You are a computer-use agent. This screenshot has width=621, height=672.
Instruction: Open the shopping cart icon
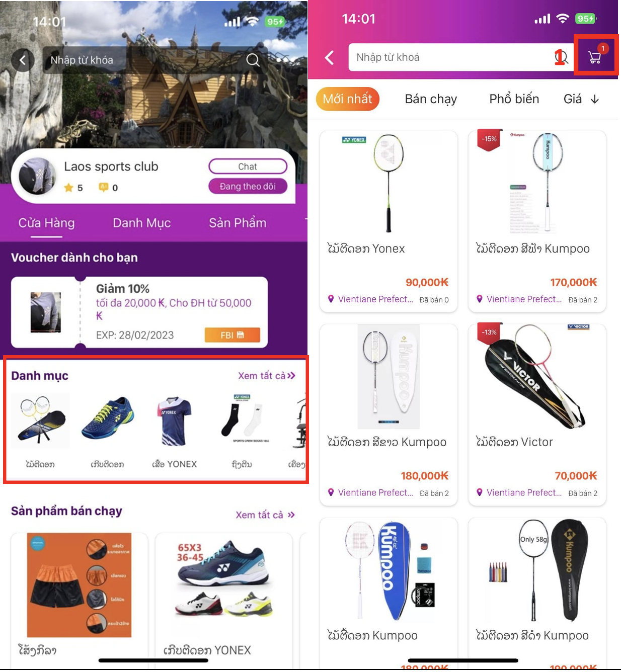click(595, 56)
